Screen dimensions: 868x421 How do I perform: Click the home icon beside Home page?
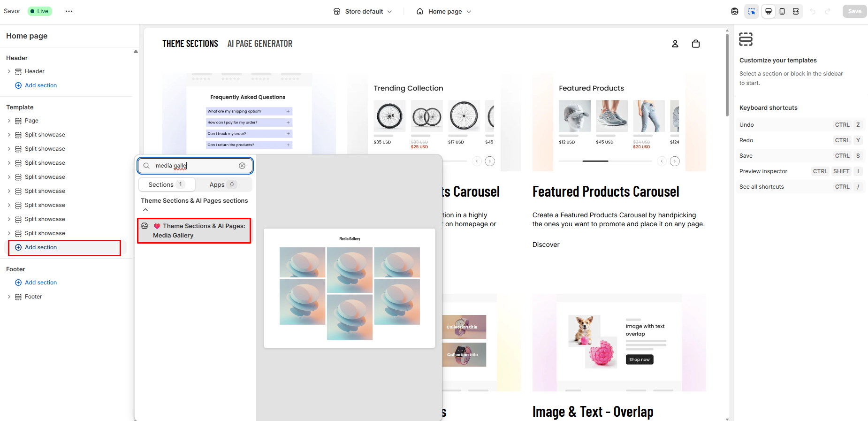(x=420, y=11)
